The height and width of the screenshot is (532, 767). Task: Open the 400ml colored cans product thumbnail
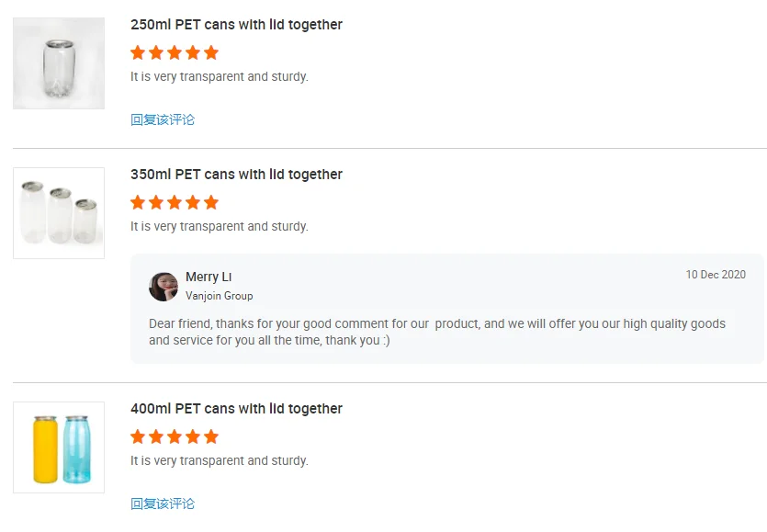(59, 447)
